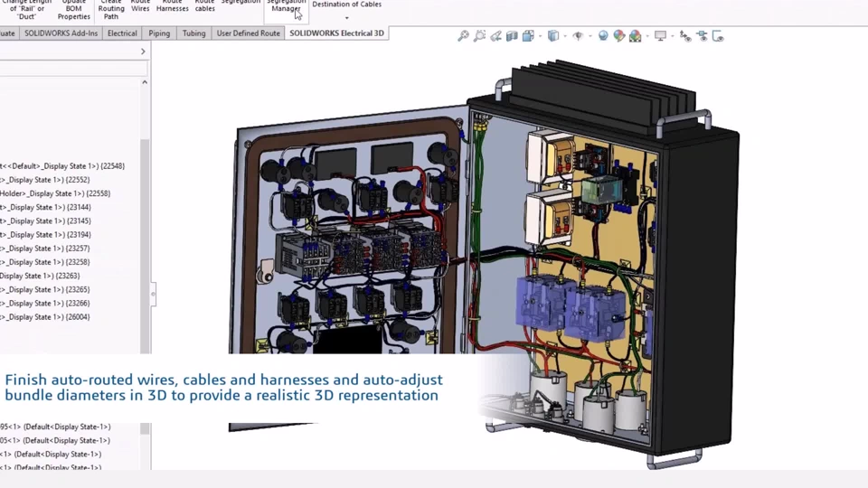Click the feature tree scroll-up arrow
This screenshot has height=488, width=868.
click(x=145, y=82)
